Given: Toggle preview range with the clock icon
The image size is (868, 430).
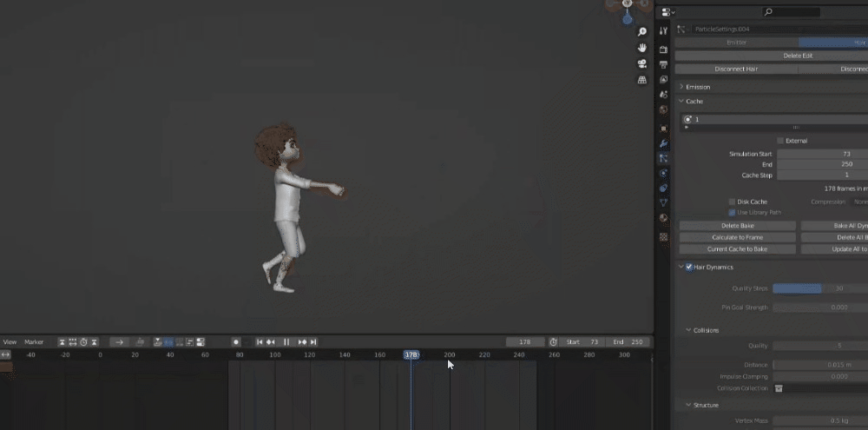Looking at the screenshot, I should pos(553,342).
